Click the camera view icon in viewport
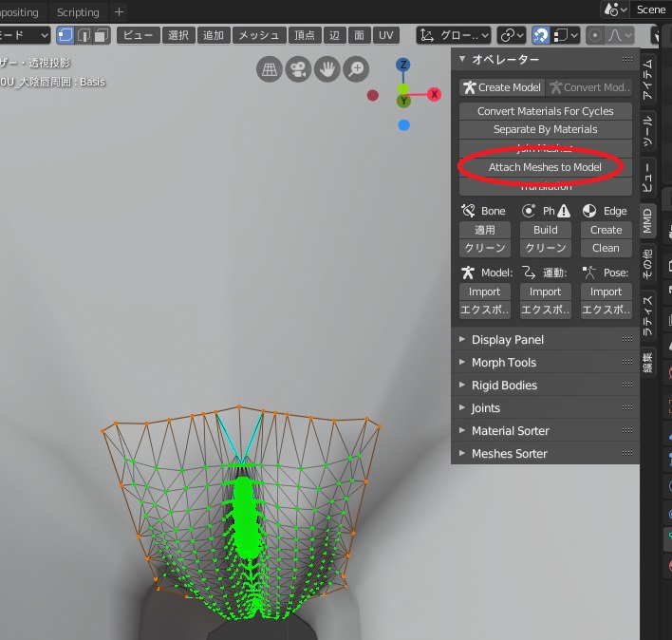The height and width of the screenshot is (640, 672). click(299, 69)
